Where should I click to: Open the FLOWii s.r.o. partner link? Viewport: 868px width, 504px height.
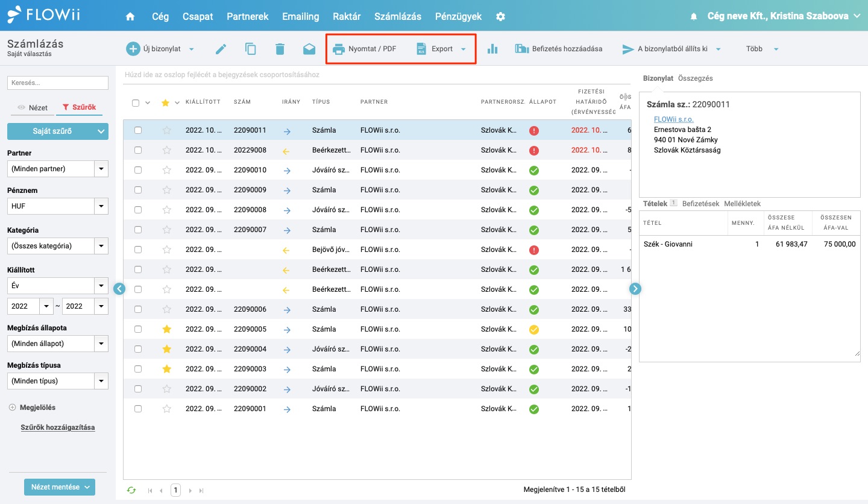tap(674, 119)
